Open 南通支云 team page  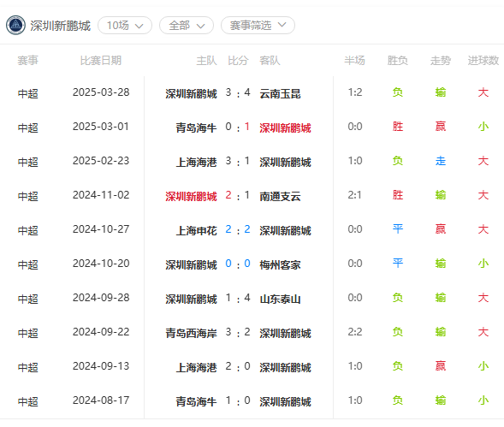click(280, 196)
